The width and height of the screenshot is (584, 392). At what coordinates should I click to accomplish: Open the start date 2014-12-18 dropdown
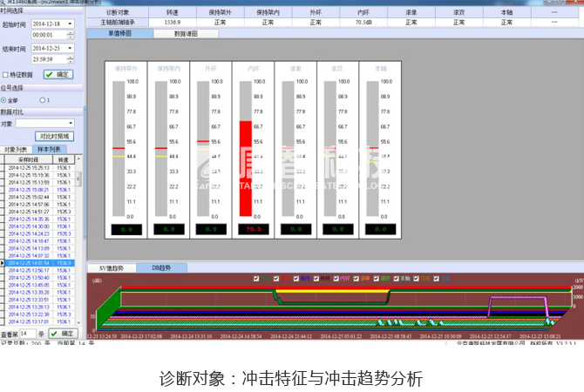tap(70, 24)
